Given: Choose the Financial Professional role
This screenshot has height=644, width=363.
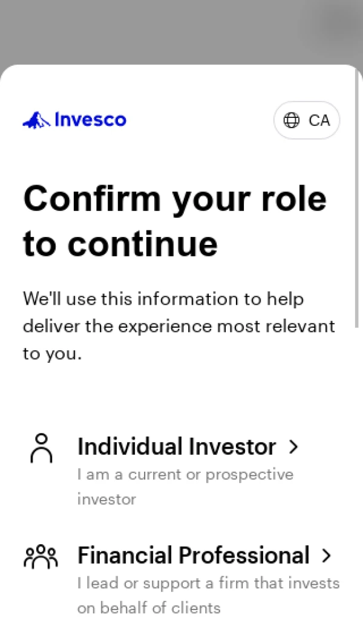Looking at the screenshot, I should click(x=193, y=555).
